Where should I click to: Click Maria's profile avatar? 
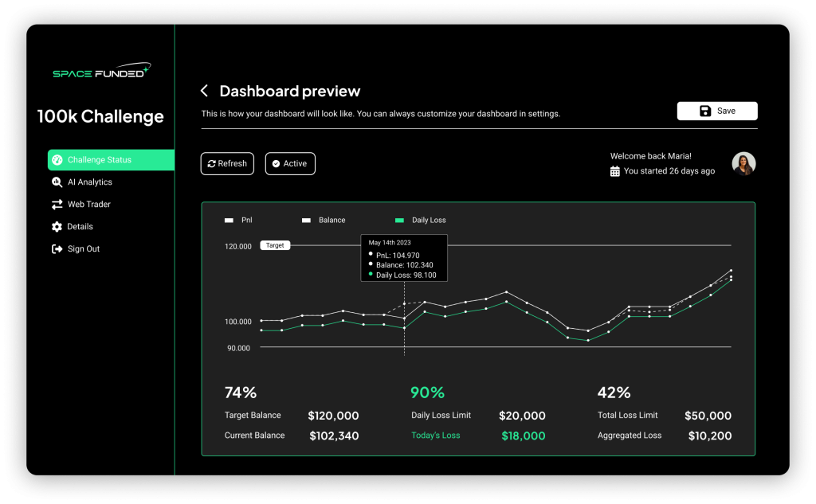tap(743, 163)
